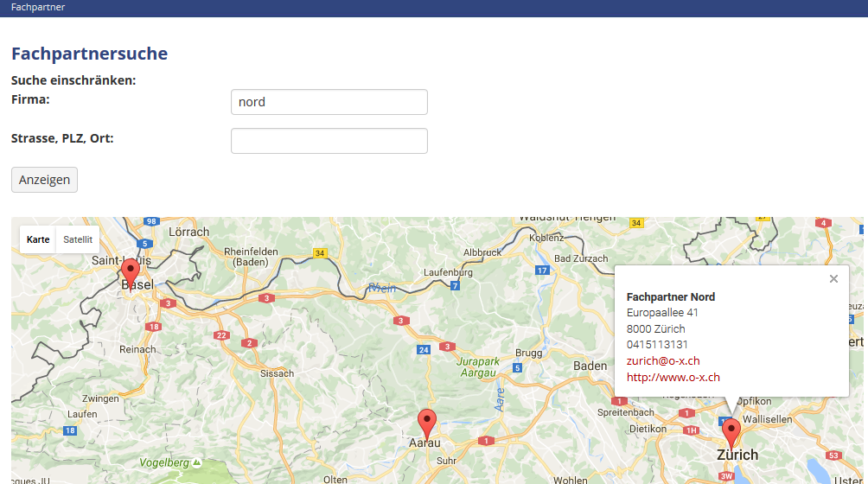
Task: Open the Fachpartner menu item
Action: pos(38,7)
